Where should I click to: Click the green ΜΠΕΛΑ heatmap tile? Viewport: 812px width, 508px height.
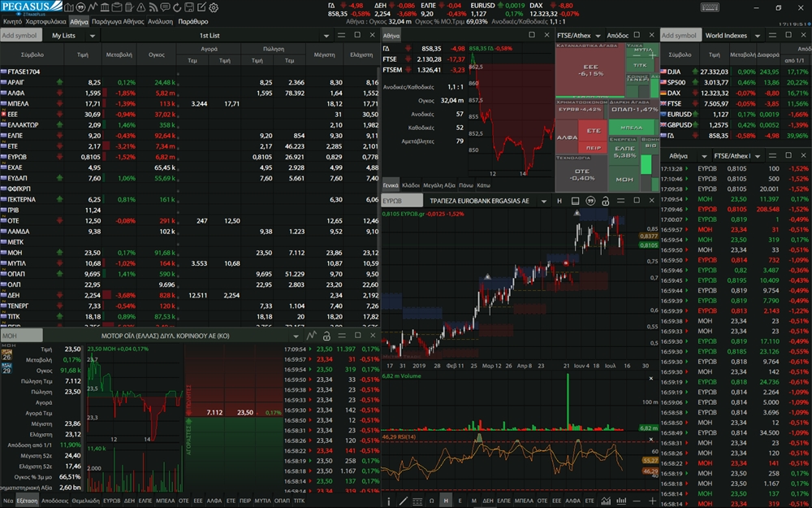coord(631,127)
